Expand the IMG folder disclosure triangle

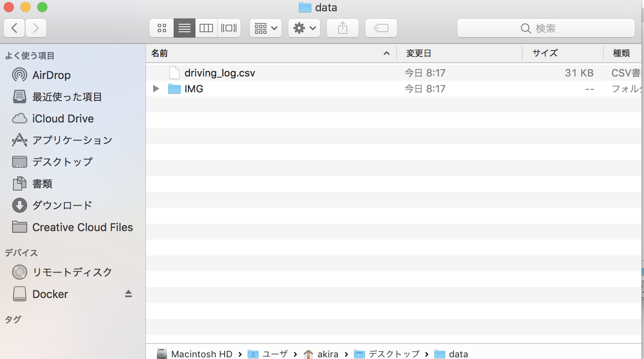point(156,89)
